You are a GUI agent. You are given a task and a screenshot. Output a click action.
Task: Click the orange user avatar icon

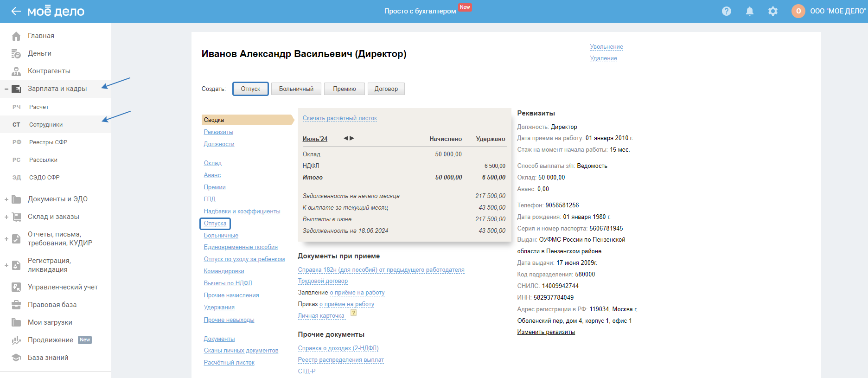click(798, 11)
